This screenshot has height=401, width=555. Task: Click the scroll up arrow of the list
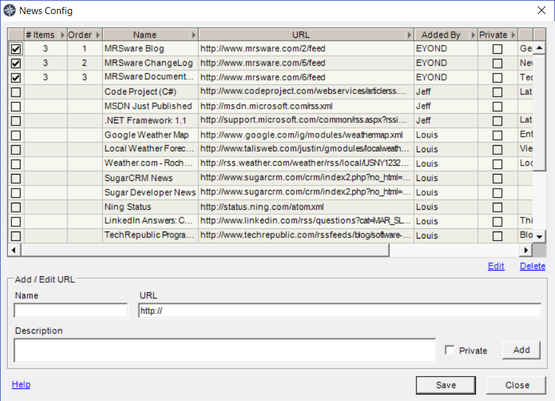(x=539, y=48)
